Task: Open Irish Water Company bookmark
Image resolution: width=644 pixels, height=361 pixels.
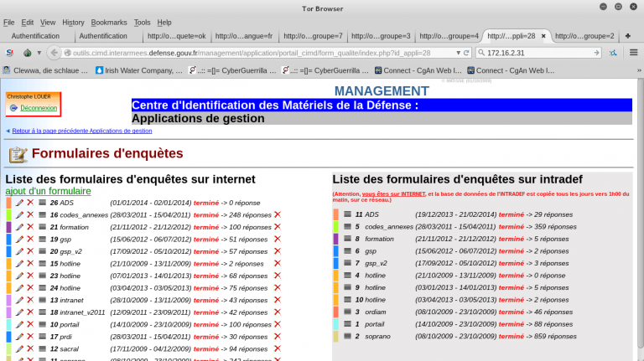Action: (x=139, y=70)
